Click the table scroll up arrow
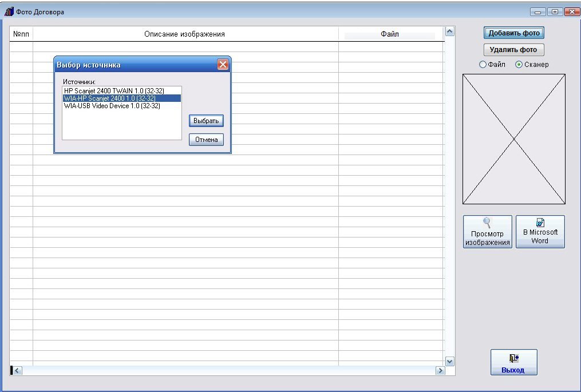Image resolution: width=581 pixels, height=392 pixels. coord(449,31)
